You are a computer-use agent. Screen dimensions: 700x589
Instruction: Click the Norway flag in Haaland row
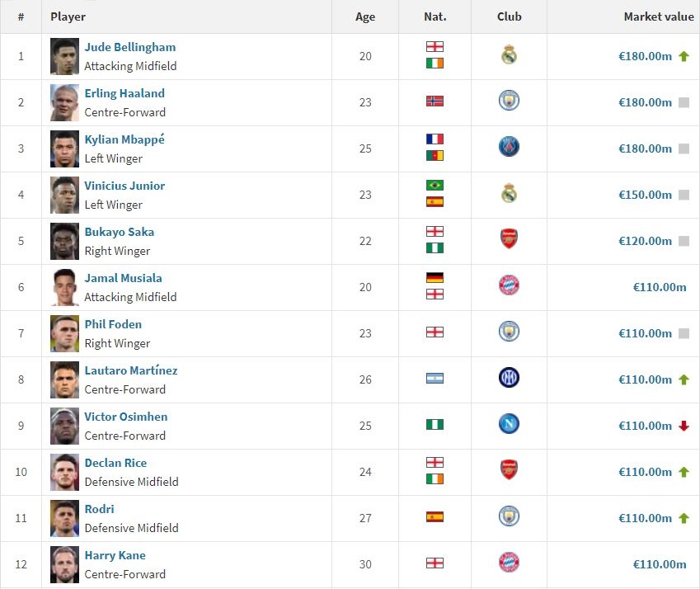coord(435,101)
